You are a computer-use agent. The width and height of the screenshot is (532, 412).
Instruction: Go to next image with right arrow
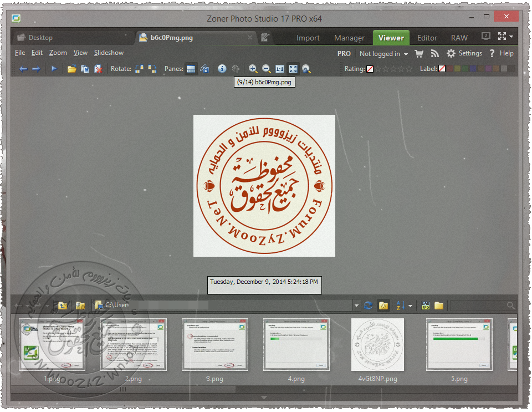click(37, 69)
